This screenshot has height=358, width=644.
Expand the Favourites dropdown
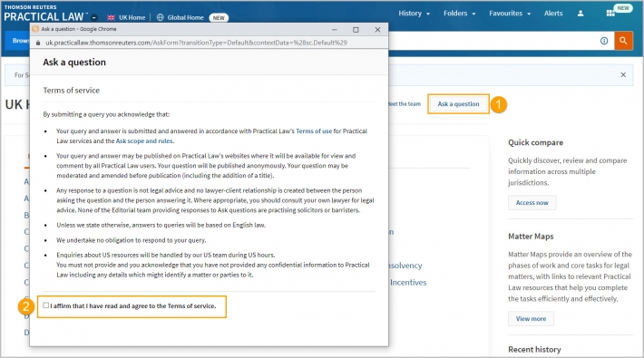(x=510, y=13)
